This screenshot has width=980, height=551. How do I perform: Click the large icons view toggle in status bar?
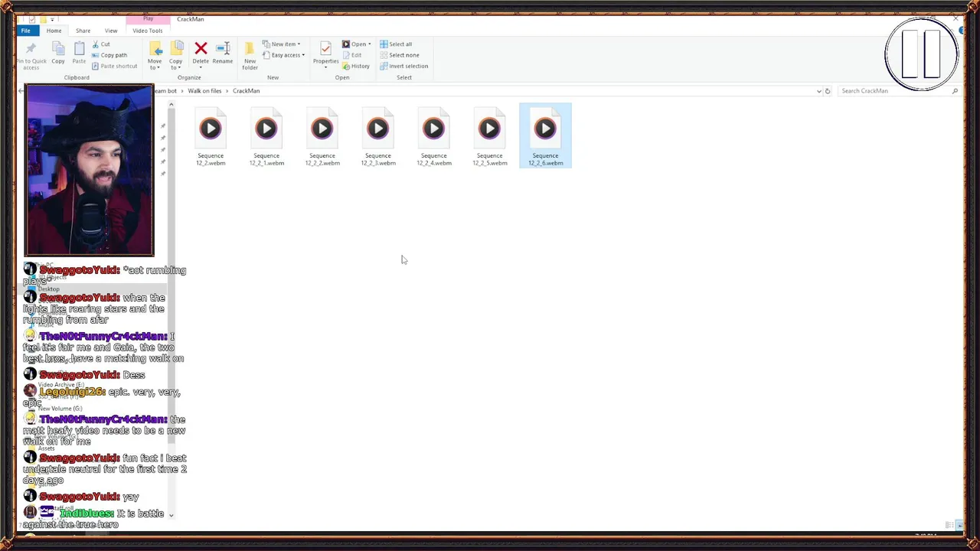pos(959,525)
